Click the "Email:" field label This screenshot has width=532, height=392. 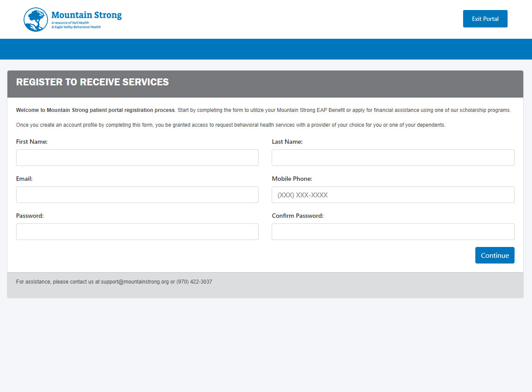pyautogui.click(x=24, y=179)
